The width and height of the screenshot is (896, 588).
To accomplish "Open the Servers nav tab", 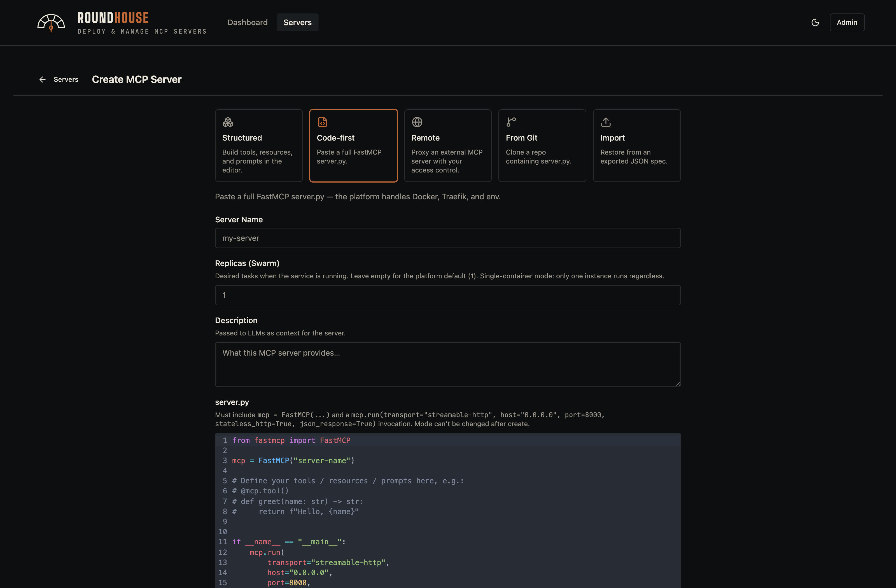I will coord(297,23).
